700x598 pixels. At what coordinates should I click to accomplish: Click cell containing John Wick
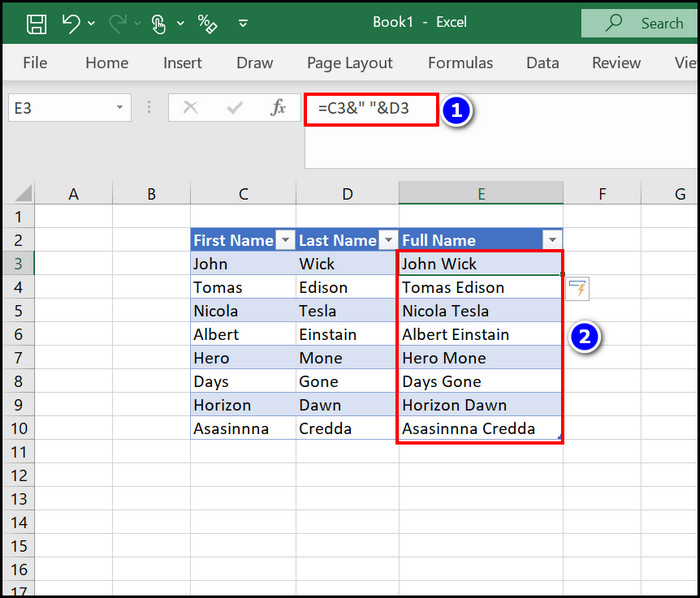(x=480, y=263)
